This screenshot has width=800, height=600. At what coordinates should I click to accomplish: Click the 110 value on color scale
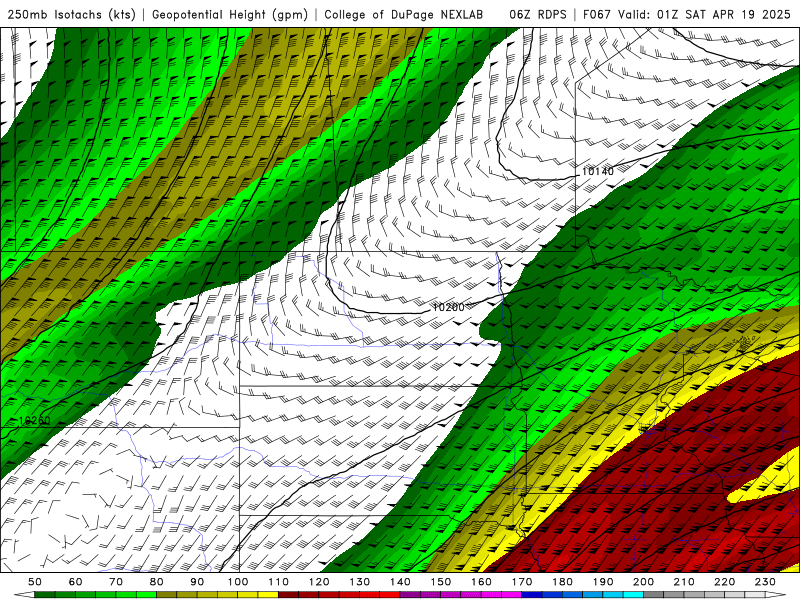[279, 582]
